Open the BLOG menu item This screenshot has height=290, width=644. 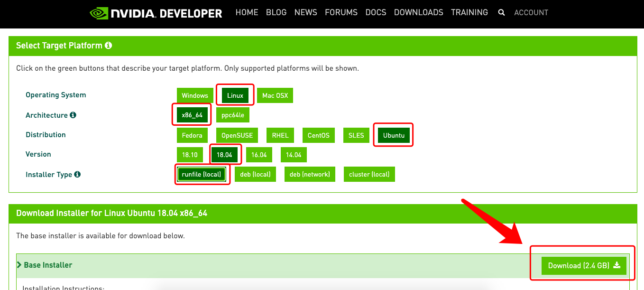(276, 12)
